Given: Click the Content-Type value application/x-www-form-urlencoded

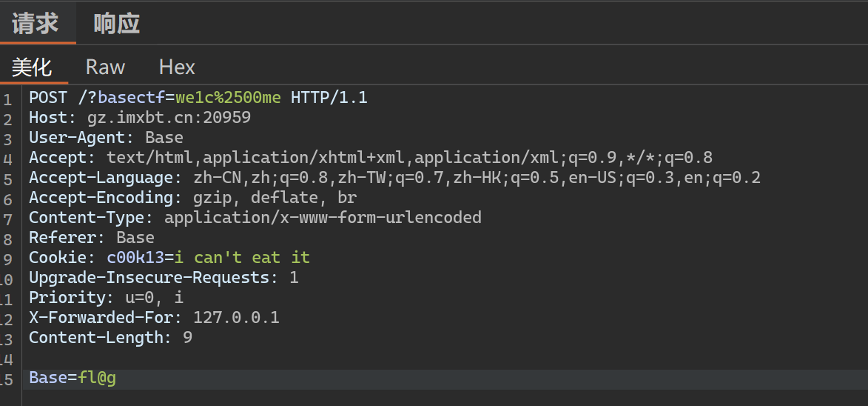Looking at the screenshot, I should (x=323, y=218).
